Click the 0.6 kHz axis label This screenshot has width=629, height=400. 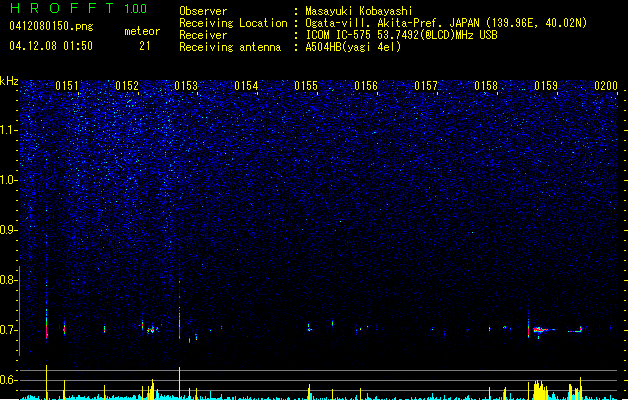coord(9,380)
